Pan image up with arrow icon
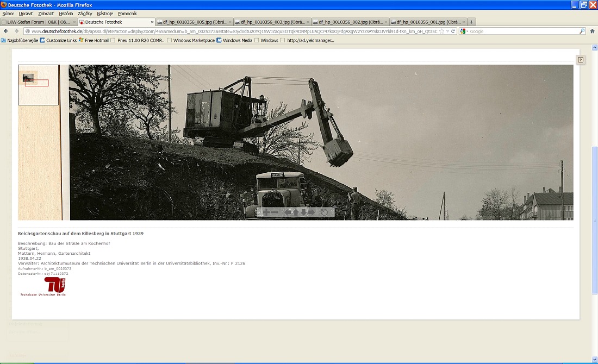Screen dimensions: 598x364 [x=296, y=212]
